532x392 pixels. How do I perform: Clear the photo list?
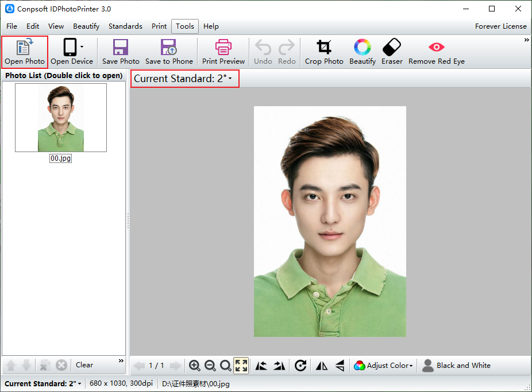[x=84, y=365]
